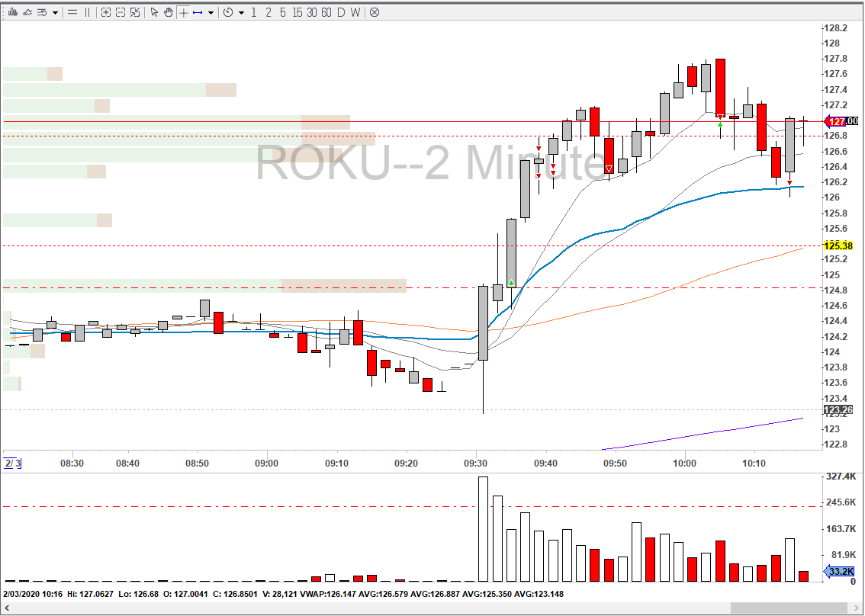Viewport: 865px width, 616px height.
Task: Select the blue trend line drawing tool
Action: [x=198, y=12]
